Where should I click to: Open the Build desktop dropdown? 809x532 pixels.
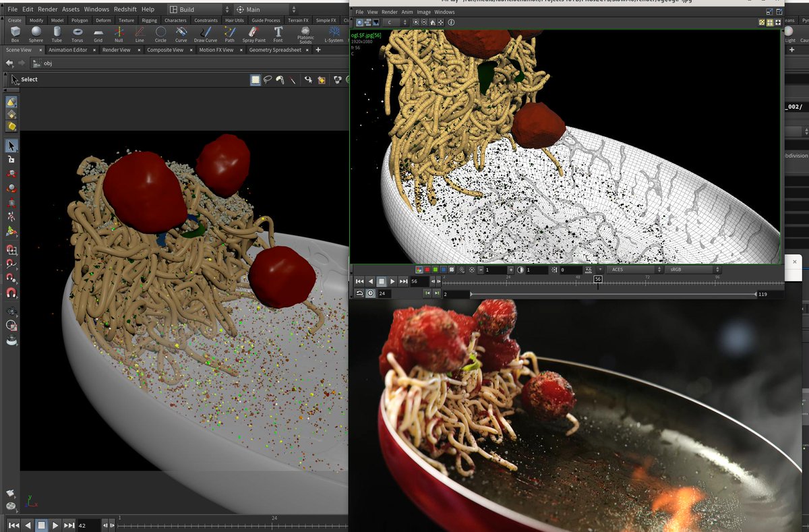(x=199, y=9)
